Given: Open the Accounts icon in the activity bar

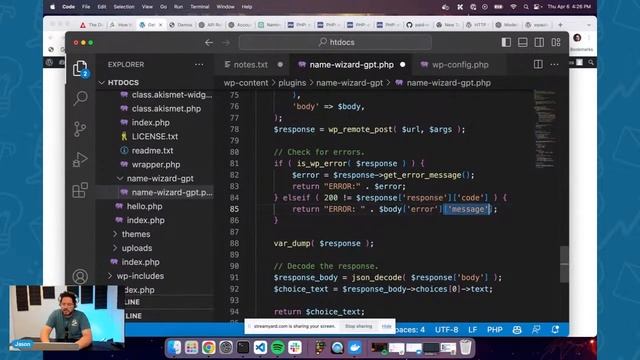Looking at the screenshot, I should [x=80, y=276].
